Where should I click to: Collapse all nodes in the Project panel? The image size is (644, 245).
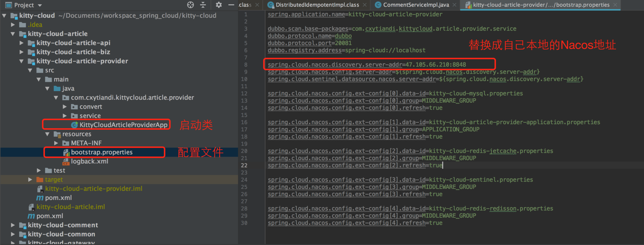203,5
